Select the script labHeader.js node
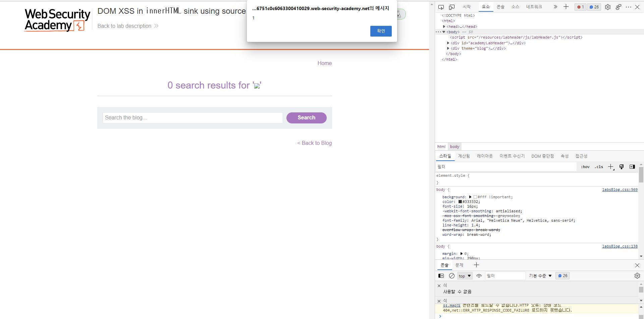This screenshot has width=644, height=319. point(516,37)
